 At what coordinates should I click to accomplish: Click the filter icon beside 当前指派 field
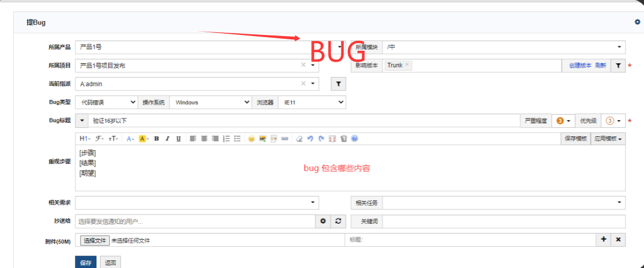(339, 84)
